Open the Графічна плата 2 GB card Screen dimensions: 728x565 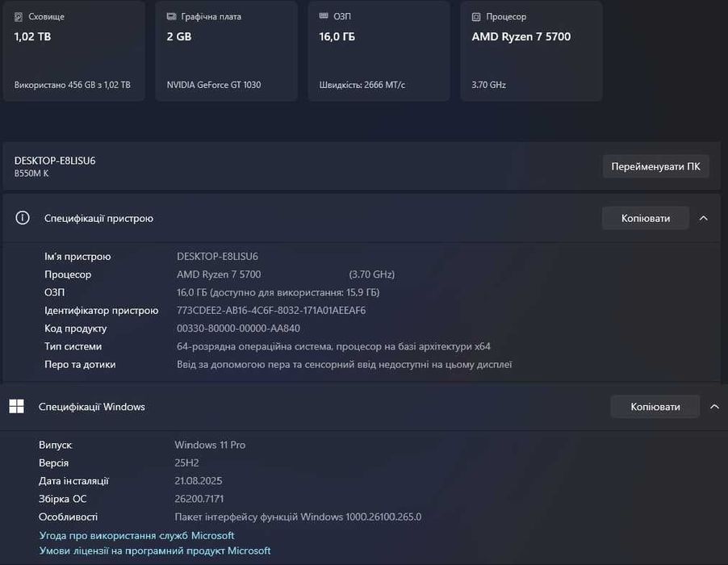[227, 51]
